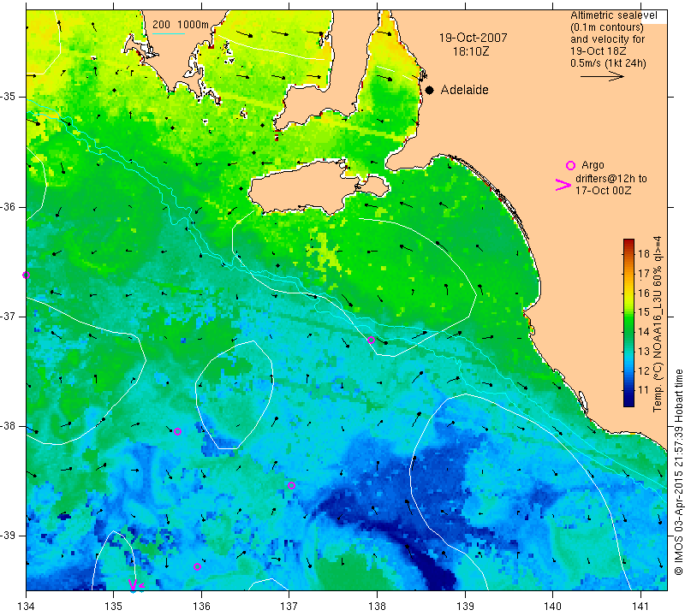The height and width of the screenshot is (616, 685).
Task: Click the Argo float marker on left edge near -36.6
Action: pos(27,275)
